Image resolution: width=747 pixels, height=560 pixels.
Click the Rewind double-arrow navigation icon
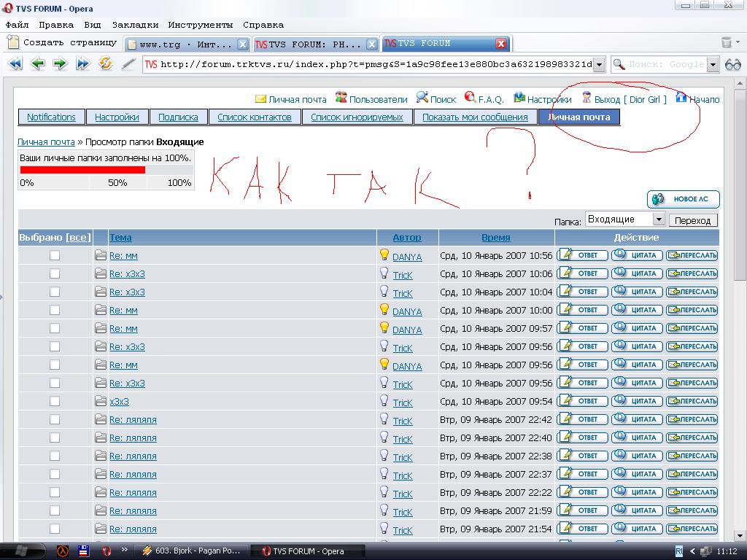(x=15, y=64)
